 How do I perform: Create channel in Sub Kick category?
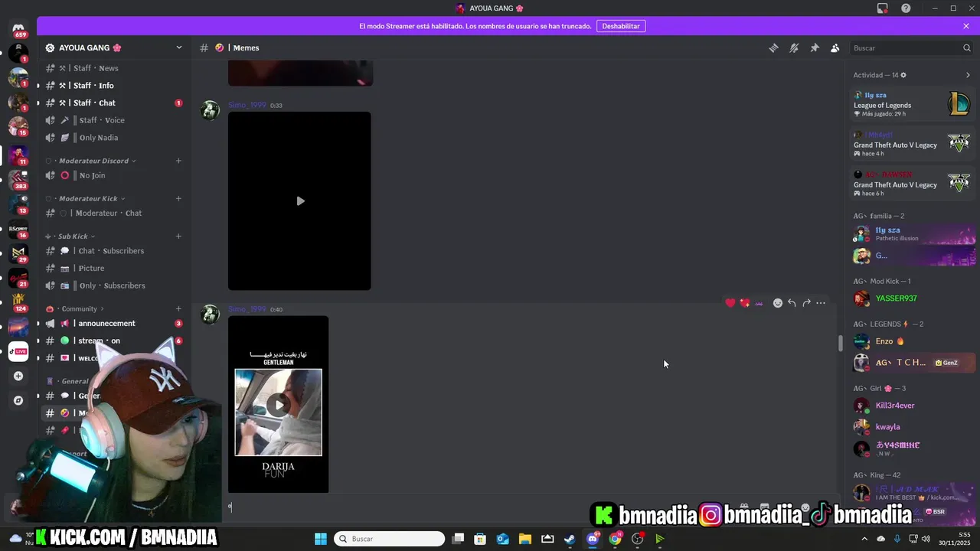pyautogui.click(x=178, y=236)
